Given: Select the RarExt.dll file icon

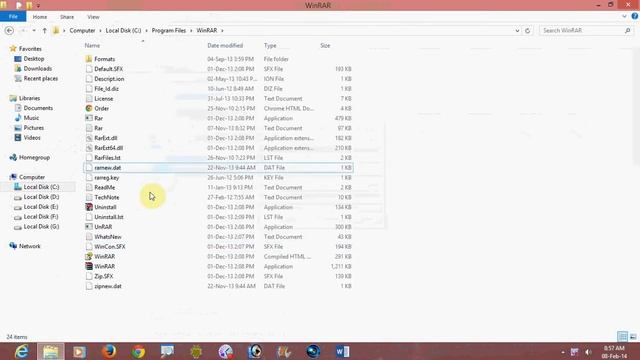Looking at the screenshot, I should click(89, 138).
